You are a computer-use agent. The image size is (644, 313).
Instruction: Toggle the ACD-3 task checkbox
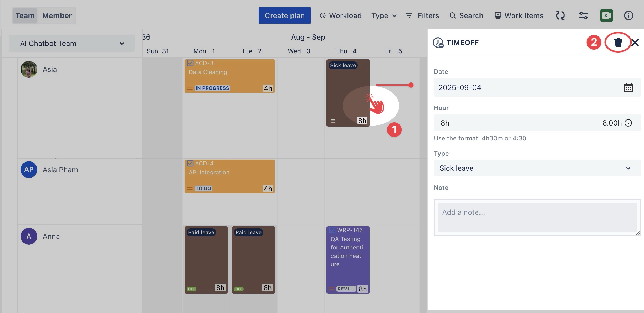[x=190, y=63]
